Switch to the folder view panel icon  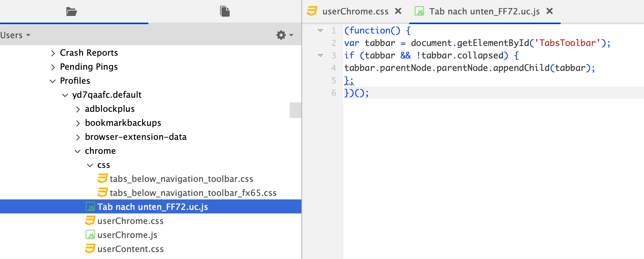71,12
